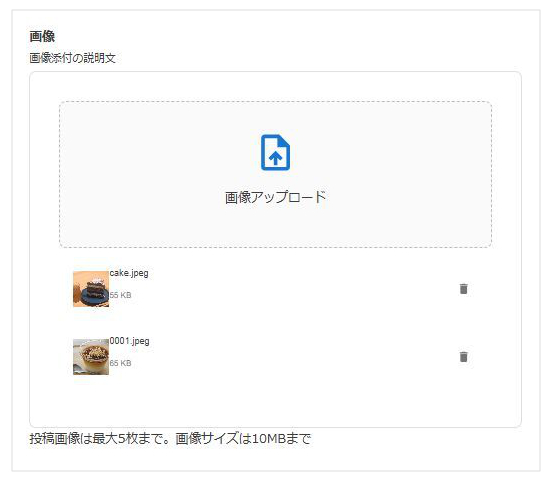Click the 画像添付の説明文 description text
The image size is (558, 481).
73,58
